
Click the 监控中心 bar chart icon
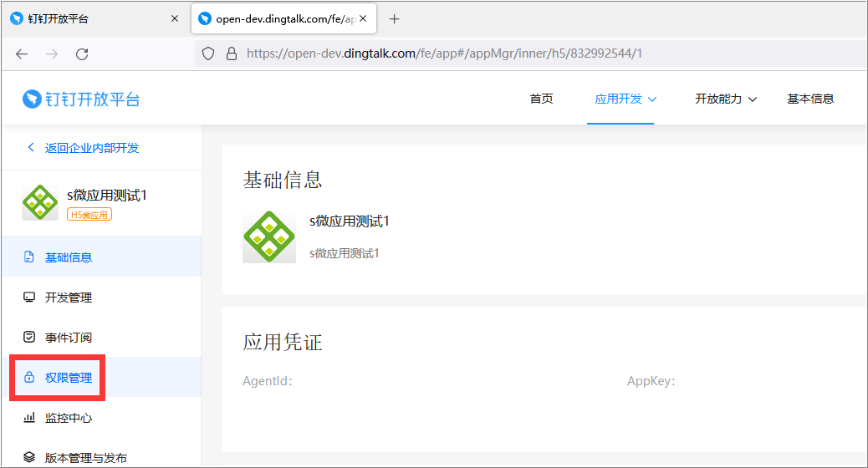pos(28,418)
